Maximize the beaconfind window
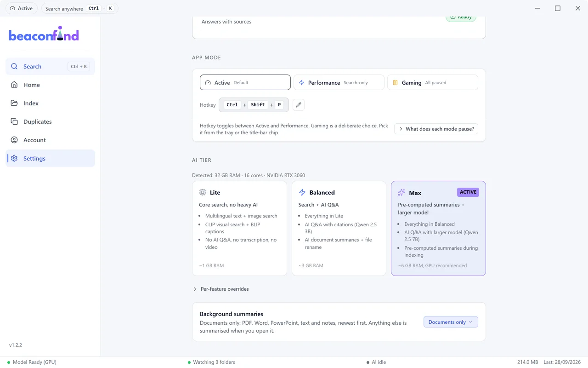 pos(558,8)
